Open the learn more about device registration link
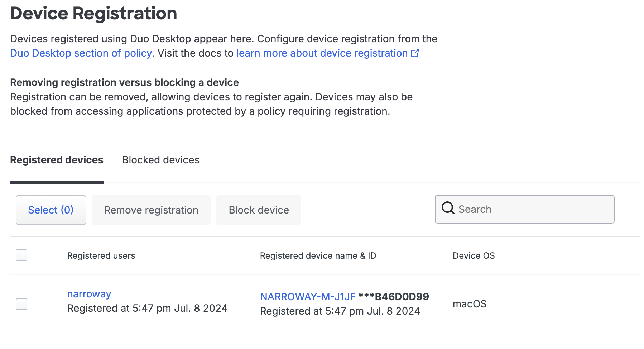This screenshot has width=644, height=349. (x=322, y=53)
